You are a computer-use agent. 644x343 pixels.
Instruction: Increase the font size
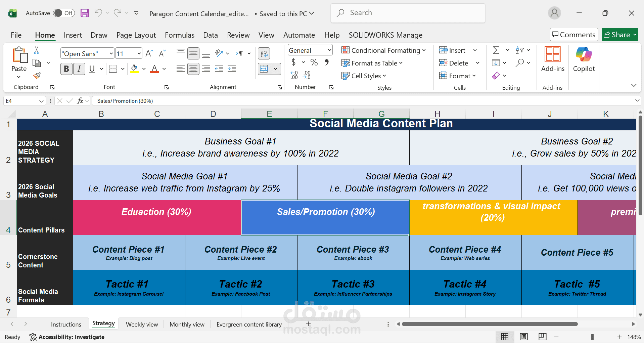[x=148, y=53]
